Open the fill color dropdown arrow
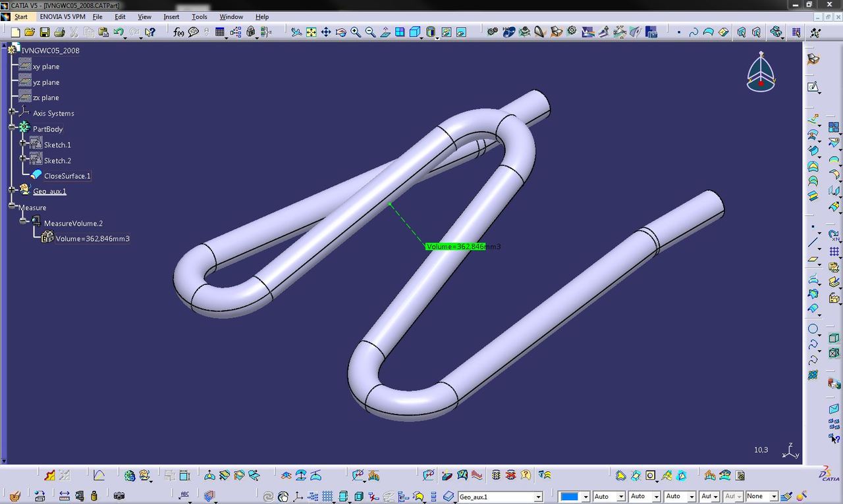This screenshot has height=504, width=843. pos(585,497)
